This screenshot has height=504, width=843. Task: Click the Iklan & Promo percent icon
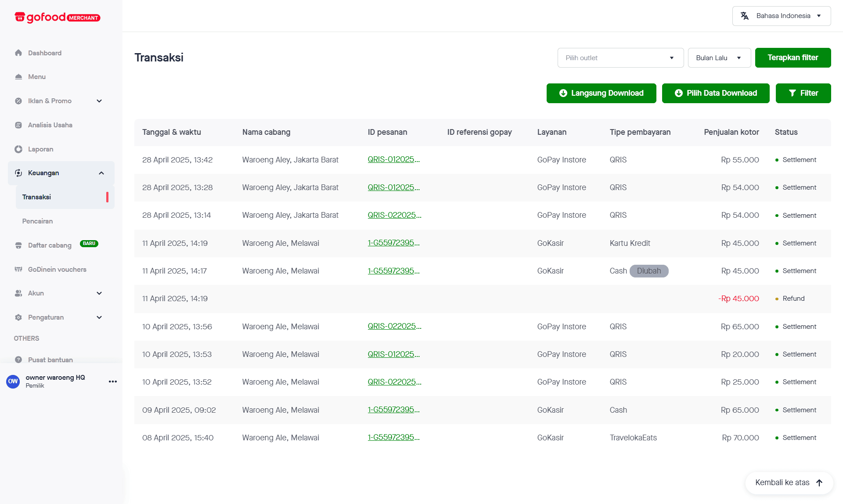(18, 101)
